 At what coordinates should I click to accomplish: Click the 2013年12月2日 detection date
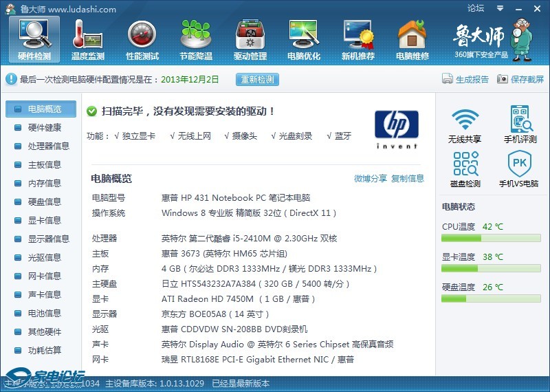(x=190, y=79)
